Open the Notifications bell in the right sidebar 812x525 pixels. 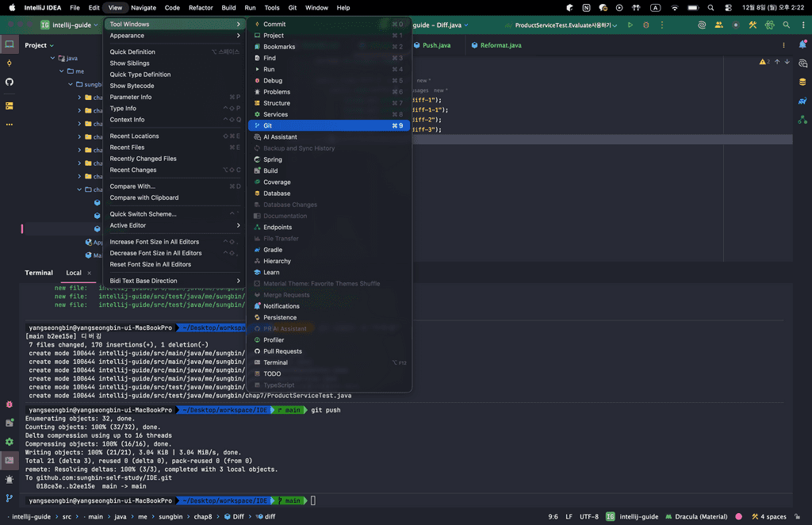802,62
